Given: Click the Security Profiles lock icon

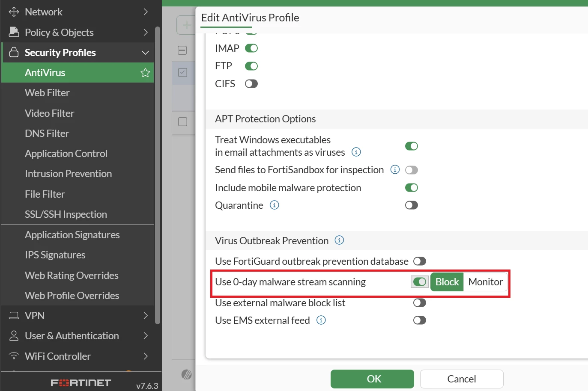Looking at the screenshot, I should coord(14,52).
